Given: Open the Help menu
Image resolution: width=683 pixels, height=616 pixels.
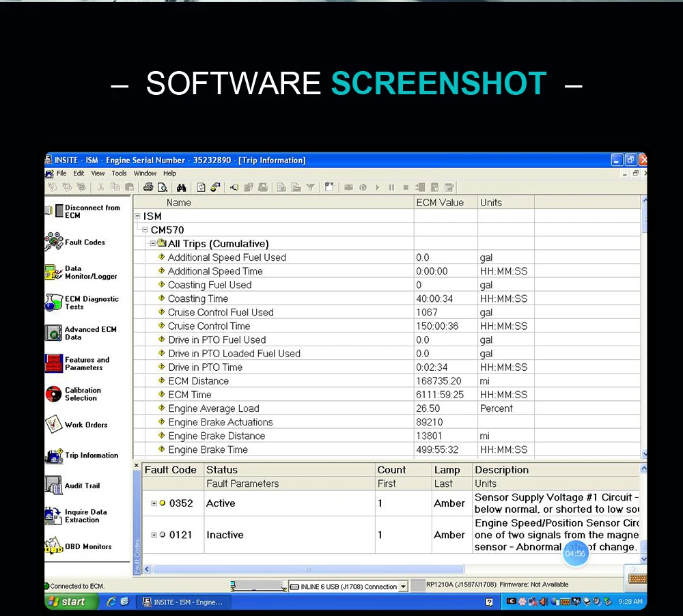Looking at the screenshot, I should pos(169,173).
